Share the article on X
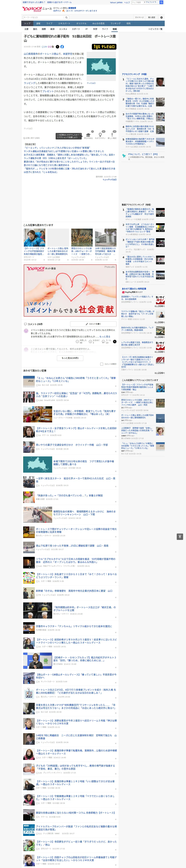 click(x=57, y=47)
